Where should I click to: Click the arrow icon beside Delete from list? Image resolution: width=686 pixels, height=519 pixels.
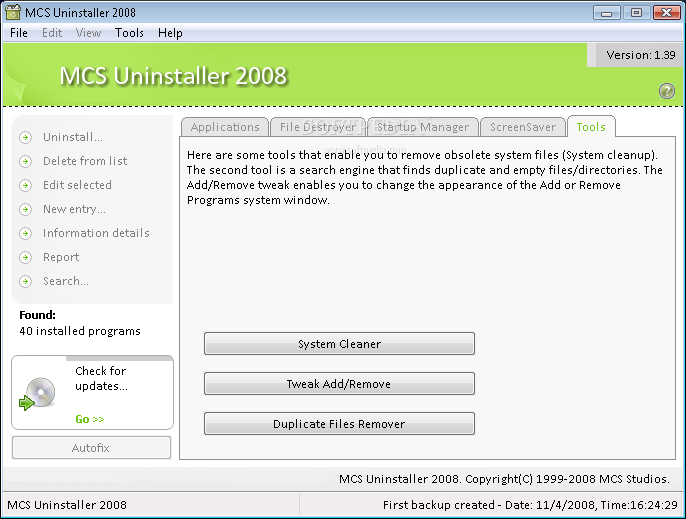[25, 161]
